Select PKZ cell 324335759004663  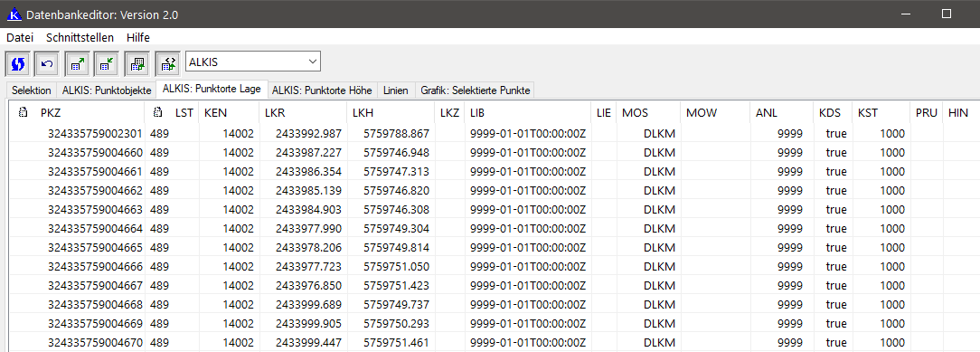pyautogui.click(x=95, y=209)
